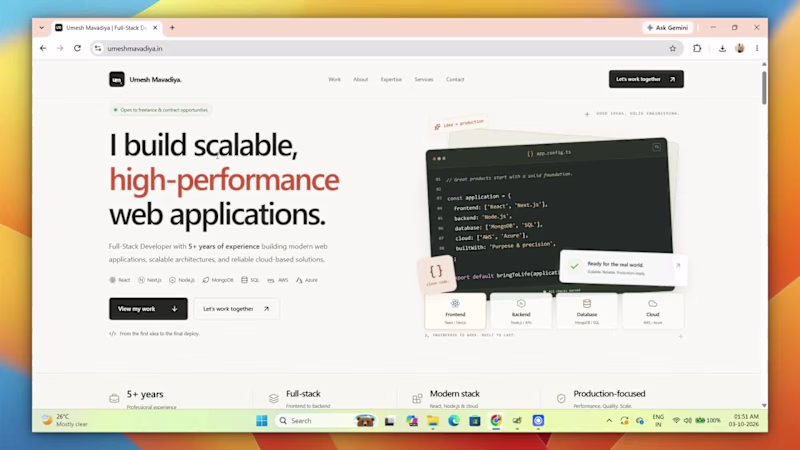Open the Chrome three-dot menu
Screen dimensions: 800x450
tap(757, 48)
